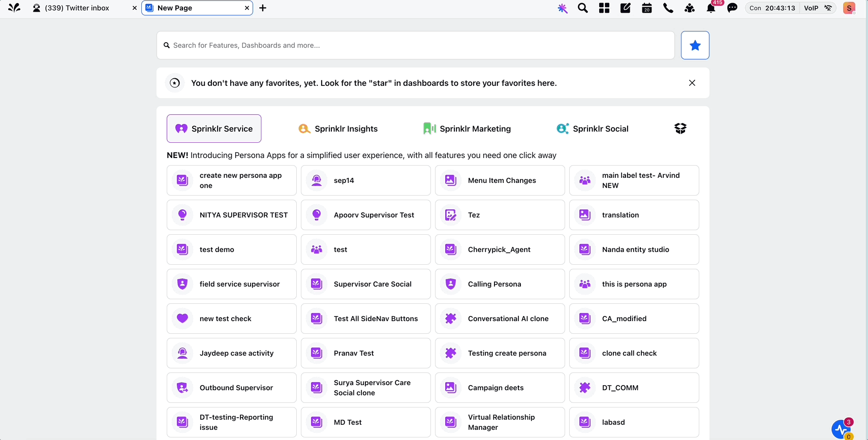Click the heart icon on new test check
Screen dimensions: 868x440
tap(182, 319)
